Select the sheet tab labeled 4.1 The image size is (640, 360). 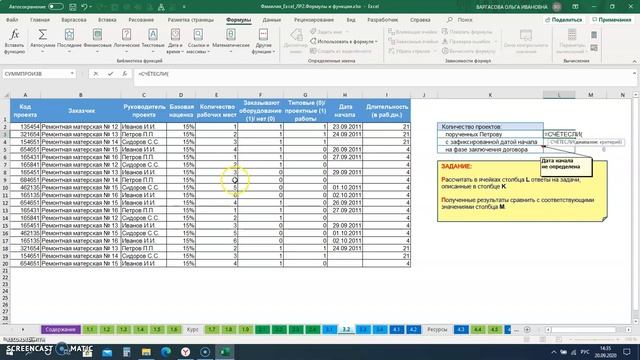pyautogui.click(x=396, y=329)
